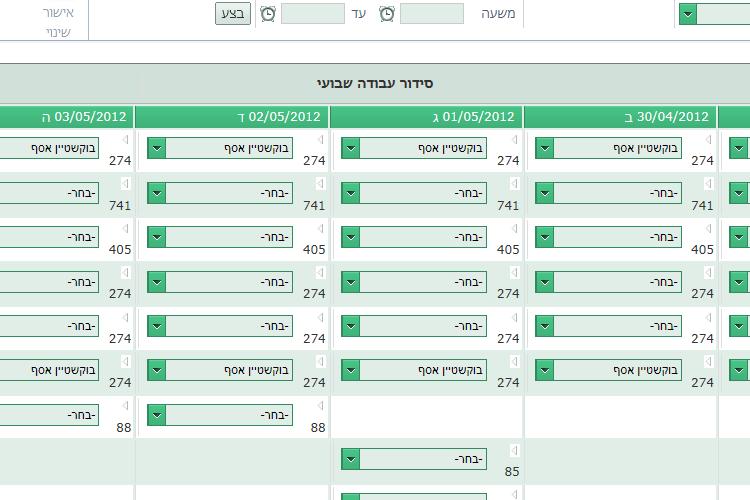Screen dimensions: 750x500
Task: Click the 30/04/2012 ב column header
Action: [x=620, y=117]
